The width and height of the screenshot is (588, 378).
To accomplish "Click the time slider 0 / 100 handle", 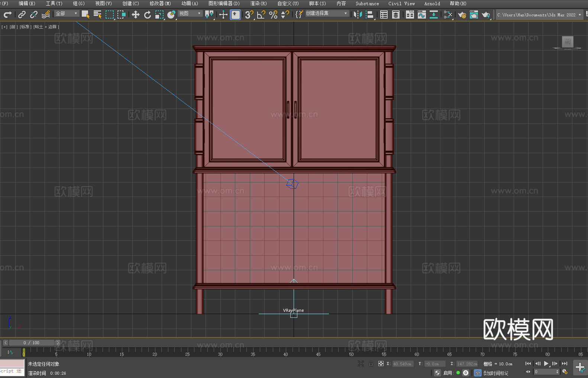I will tap(32, 343).
